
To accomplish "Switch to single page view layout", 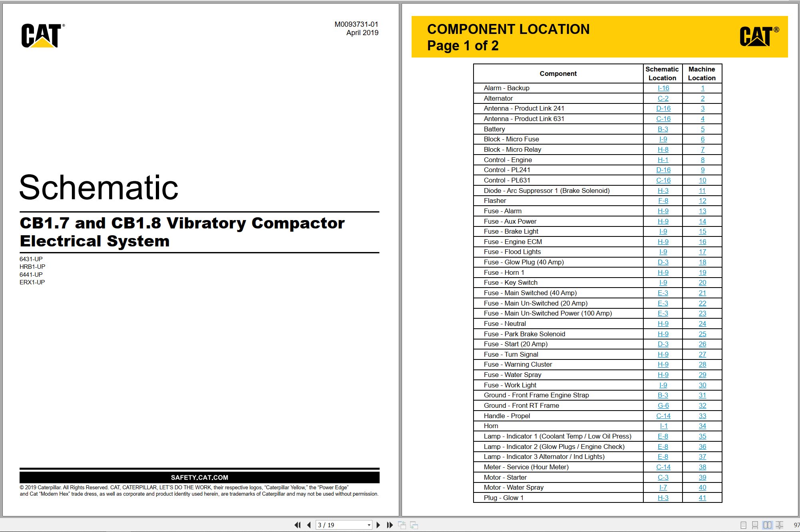I will coord(743,525).
